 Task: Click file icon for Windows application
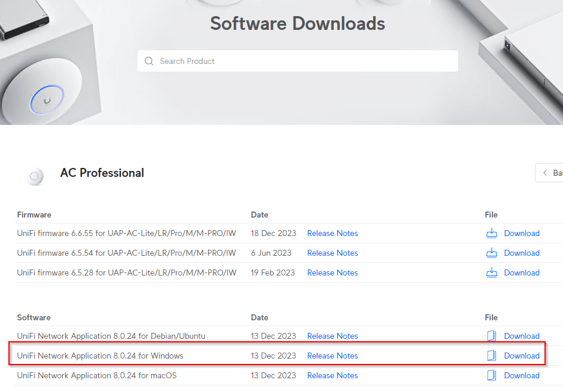point(492,356)
